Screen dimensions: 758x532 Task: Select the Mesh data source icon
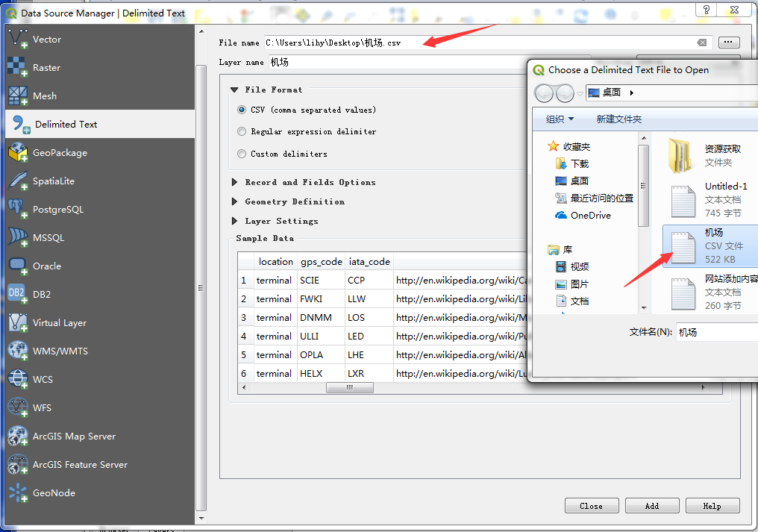point(18,96)
